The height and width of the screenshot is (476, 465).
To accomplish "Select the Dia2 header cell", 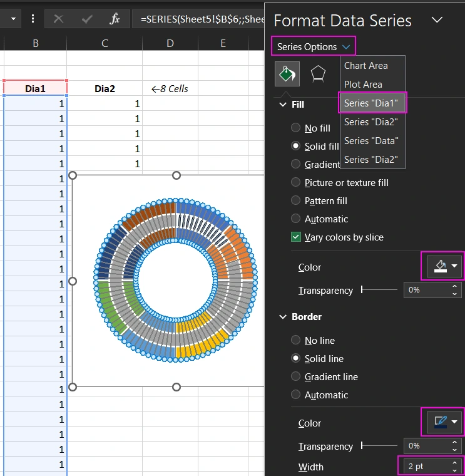I will coord(105,88).
